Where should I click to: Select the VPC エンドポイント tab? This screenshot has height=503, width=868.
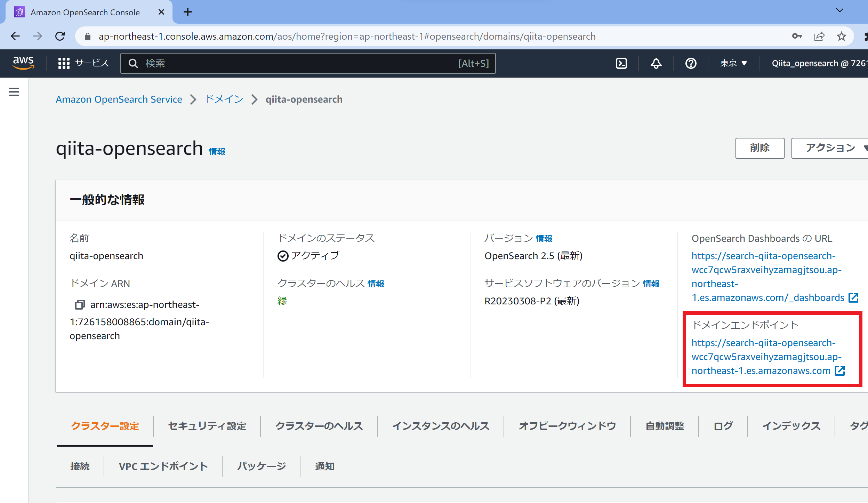pos(163,466)
